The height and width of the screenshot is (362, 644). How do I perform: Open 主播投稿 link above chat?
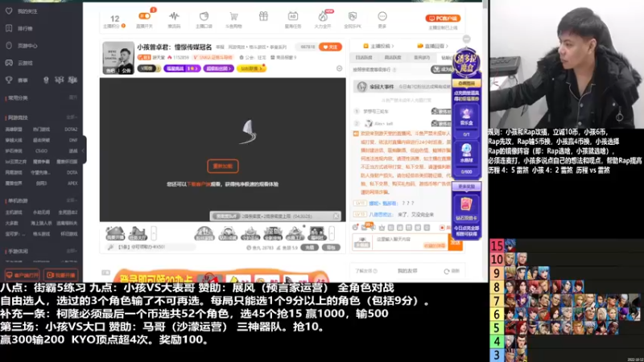click(x=378, y=46)
